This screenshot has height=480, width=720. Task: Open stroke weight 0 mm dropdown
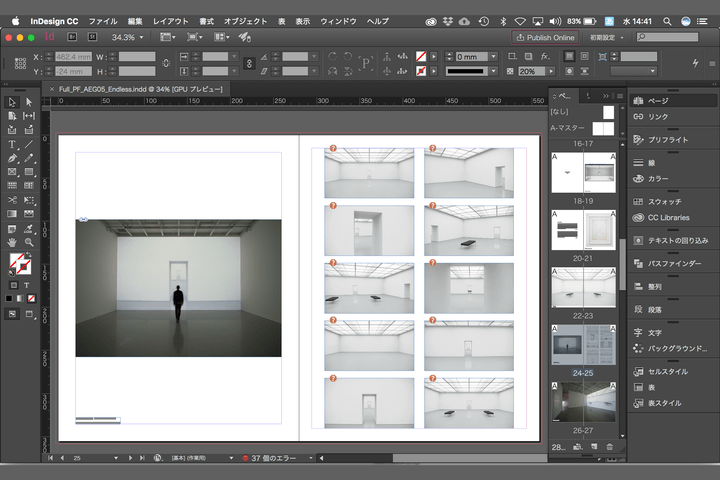494,56
